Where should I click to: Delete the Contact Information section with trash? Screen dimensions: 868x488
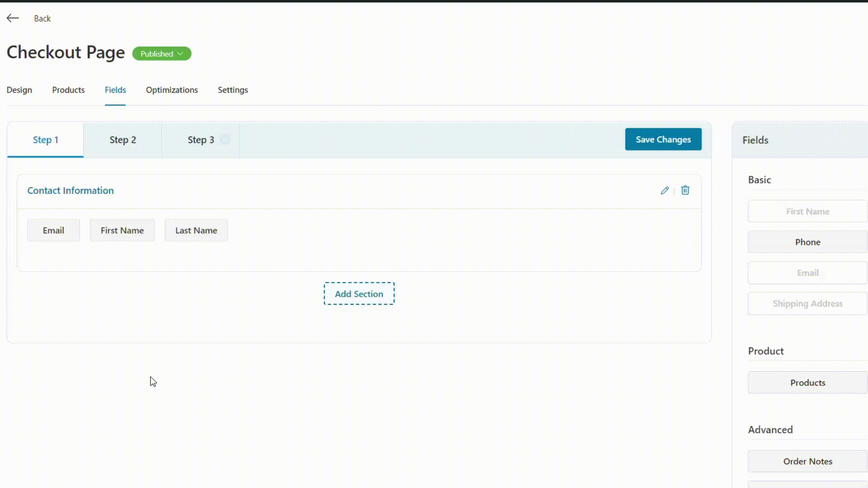coord(685,190)
